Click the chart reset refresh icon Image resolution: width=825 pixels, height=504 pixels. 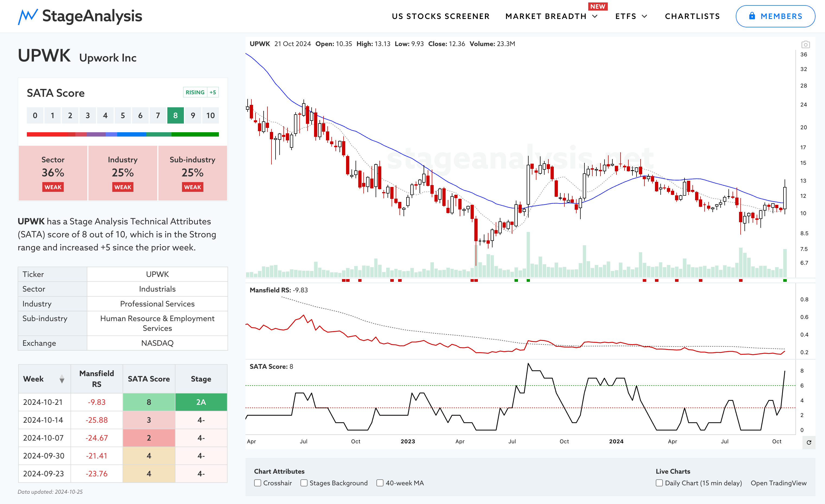[x=809, y=442]
